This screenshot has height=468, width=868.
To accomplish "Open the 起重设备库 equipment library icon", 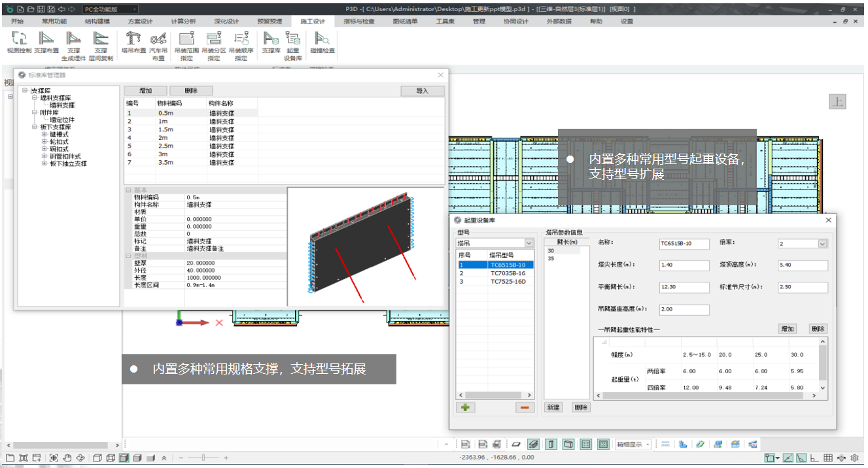I will [292, 39].
